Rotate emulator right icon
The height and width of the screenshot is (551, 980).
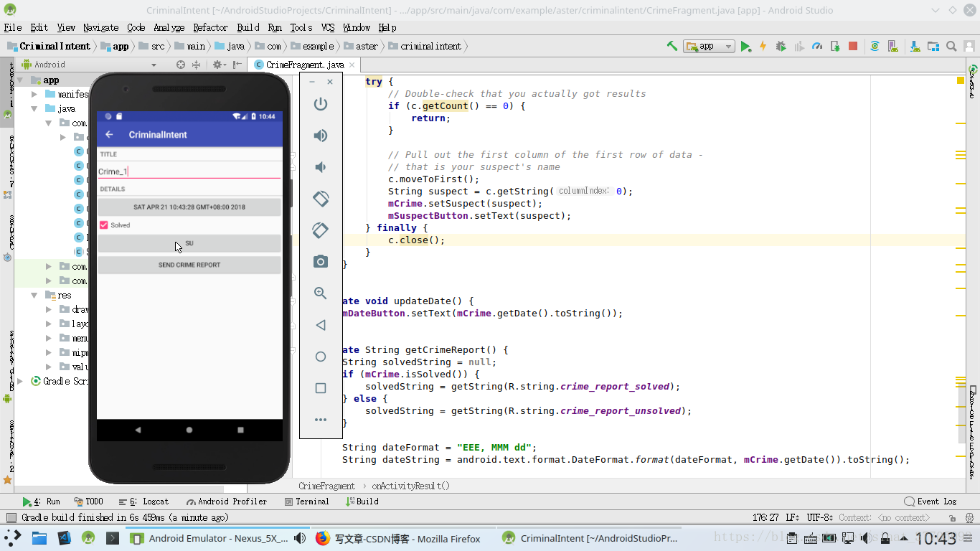(321, 230)
